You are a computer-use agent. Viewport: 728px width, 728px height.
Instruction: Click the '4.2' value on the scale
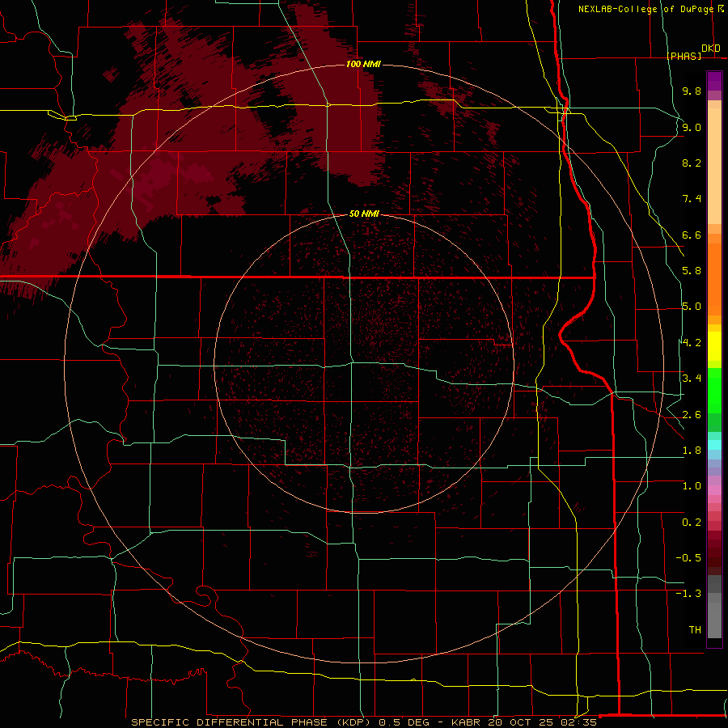point(692,343)
